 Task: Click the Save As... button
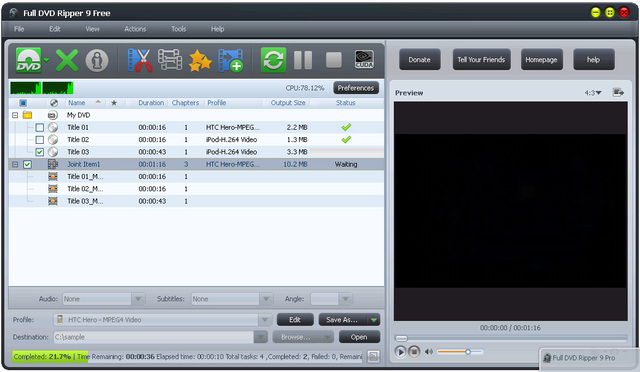click(342, 320)
